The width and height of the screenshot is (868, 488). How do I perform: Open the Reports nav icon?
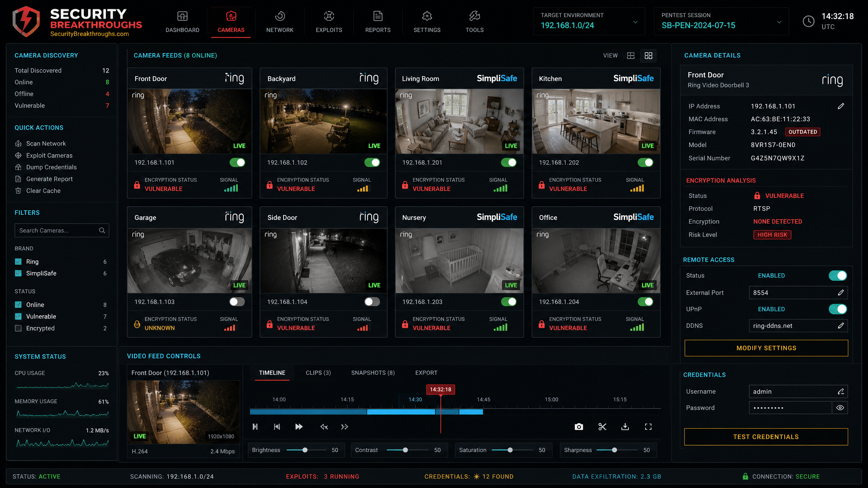(x=378, y=16)
